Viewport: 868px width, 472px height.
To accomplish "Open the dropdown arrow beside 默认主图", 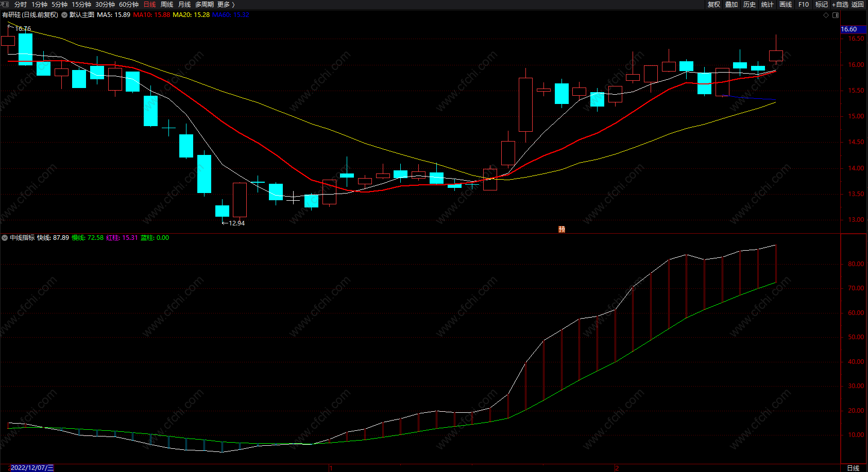I will (64, 15).
